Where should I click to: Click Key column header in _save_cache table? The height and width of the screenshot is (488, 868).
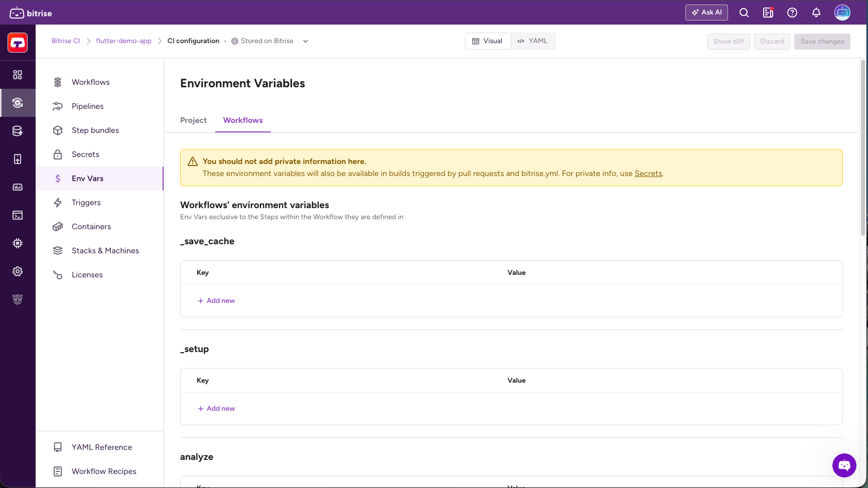[x=203, y=273]
